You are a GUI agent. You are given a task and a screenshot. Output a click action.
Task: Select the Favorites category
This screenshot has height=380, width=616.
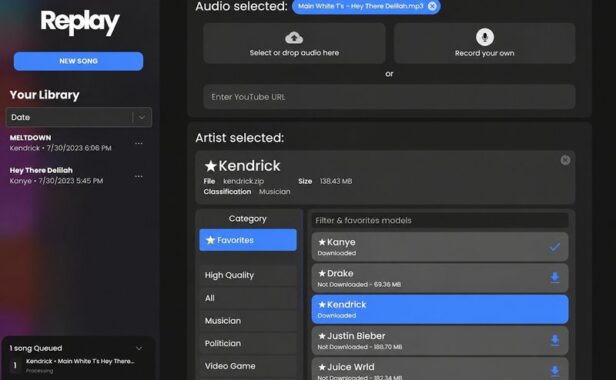[x=248, y=240]
